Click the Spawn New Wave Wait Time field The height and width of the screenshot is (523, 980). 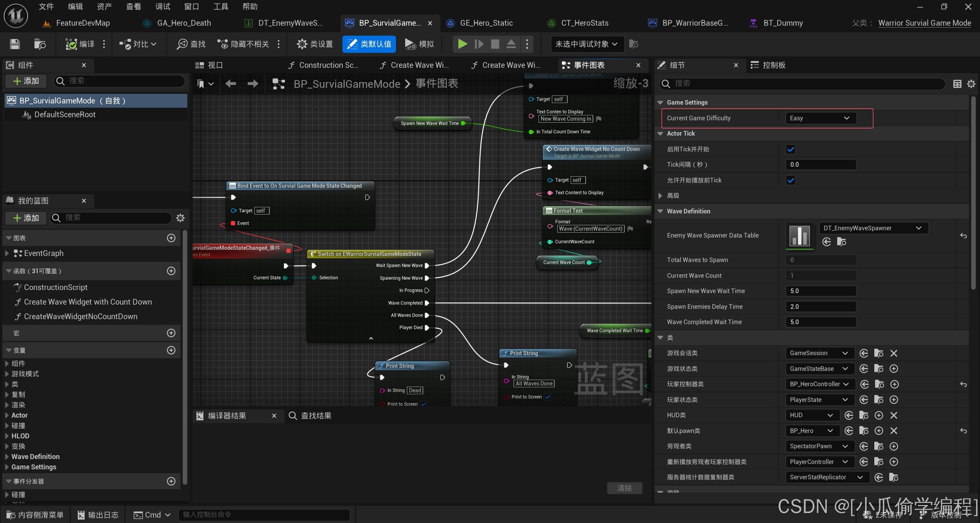pyautogui.click(x=820, y=291)
